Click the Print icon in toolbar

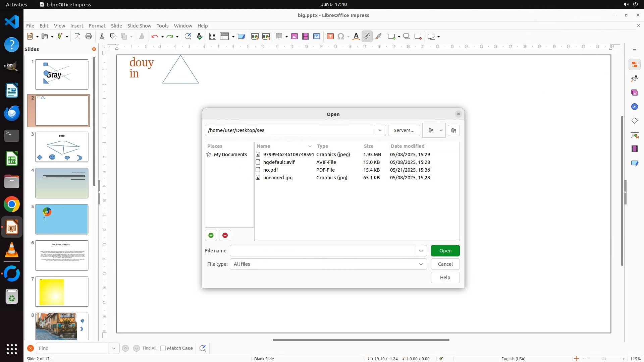click(x=89, y=37)
